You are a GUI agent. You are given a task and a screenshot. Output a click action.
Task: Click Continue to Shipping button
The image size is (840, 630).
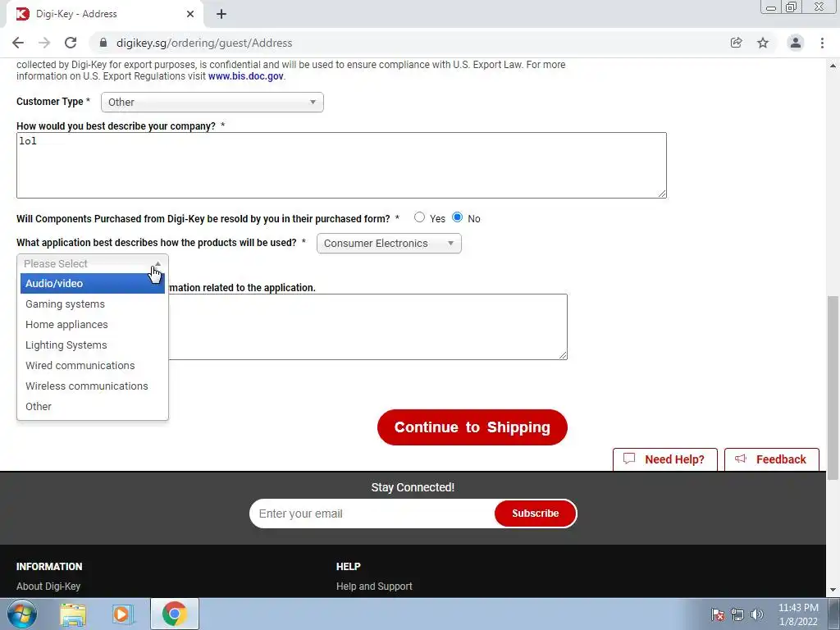point(472,427)
